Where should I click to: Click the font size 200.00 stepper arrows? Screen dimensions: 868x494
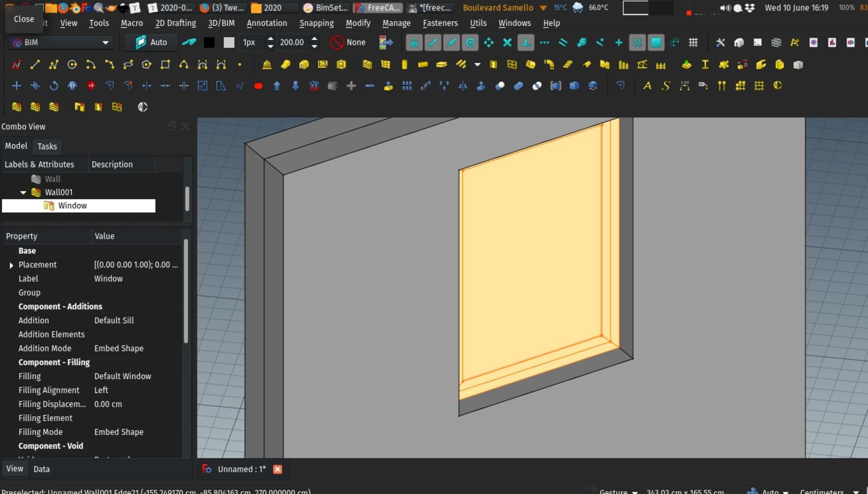point(314,42)
